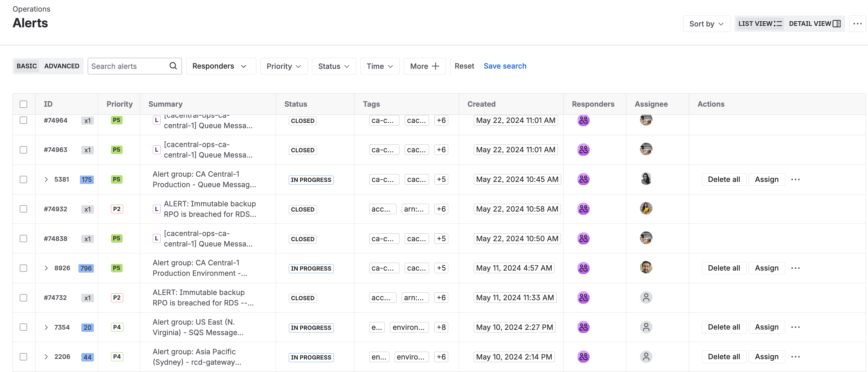This screenshot has height=372, width=868.
Task: Open the Priority filter dropdown
Action: pos(284,66)
